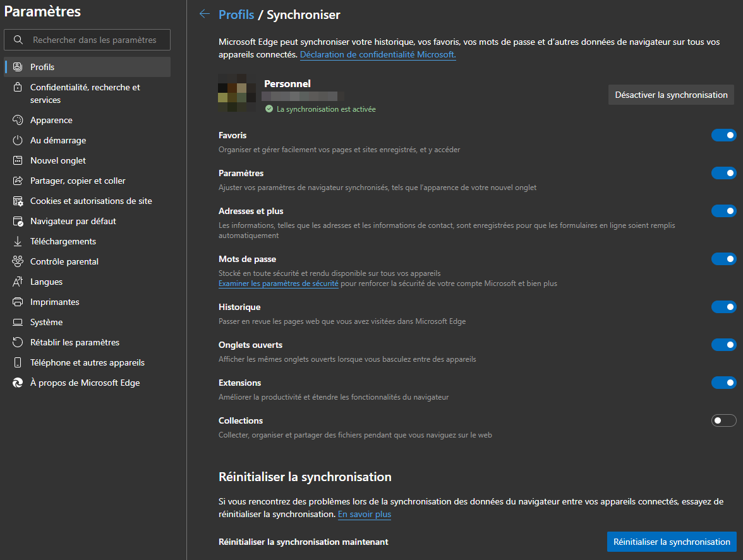Viewport: 743px width, 560px height.
Task: Click Profils breadcrumb link
Action: tap(236, 15)
